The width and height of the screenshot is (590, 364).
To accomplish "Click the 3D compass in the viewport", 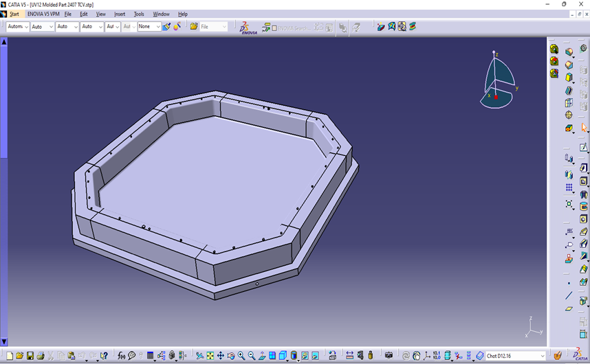I will pos(498,81).
